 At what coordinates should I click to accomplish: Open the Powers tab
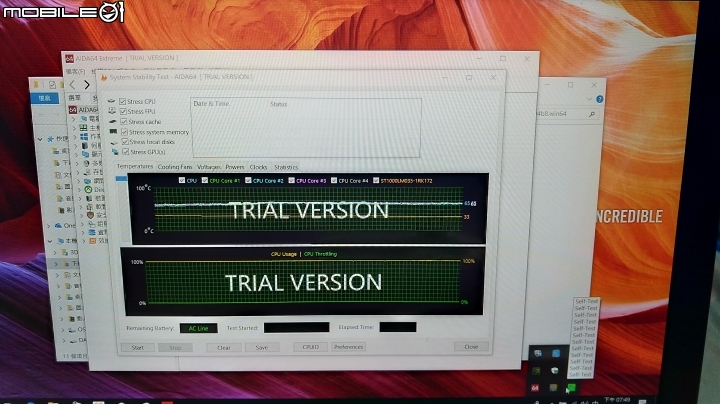tap(235, 167)
